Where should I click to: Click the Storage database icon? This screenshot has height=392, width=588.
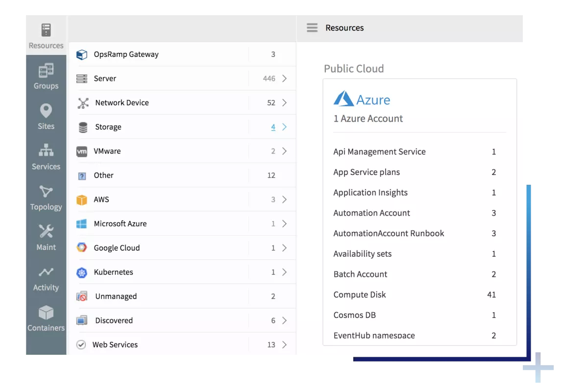click(83, 127)
